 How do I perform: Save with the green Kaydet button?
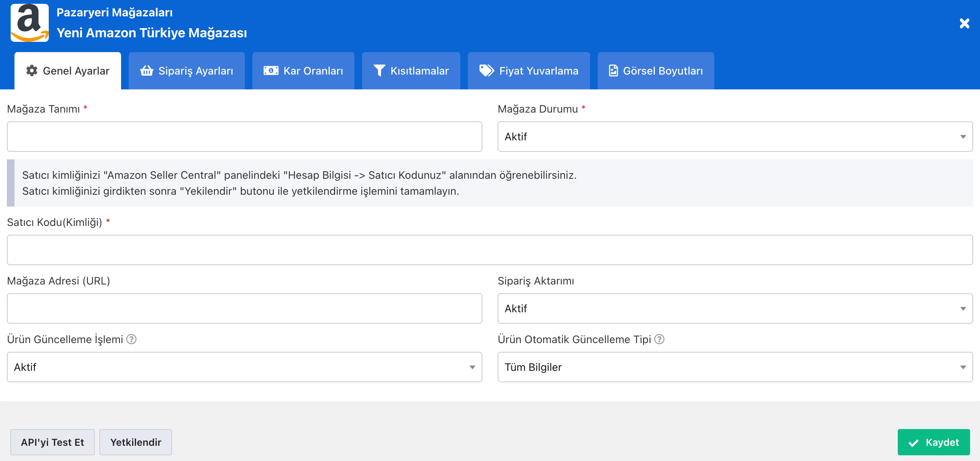click(x=934, y=442)
